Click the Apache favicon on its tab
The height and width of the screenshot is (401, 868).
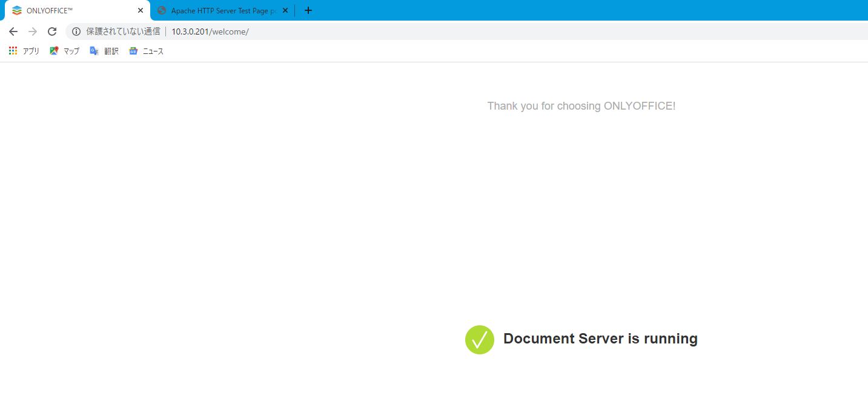(161, 10)
